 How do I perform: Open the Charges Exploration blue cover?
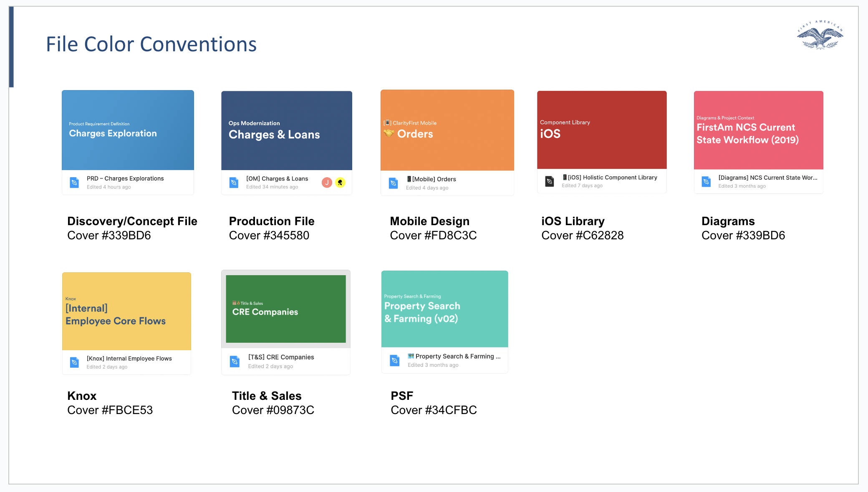click(x=128, y=130)
